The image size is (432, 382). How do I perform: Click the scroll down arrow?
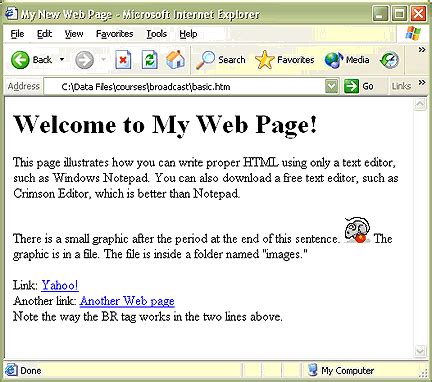[420, 351]
